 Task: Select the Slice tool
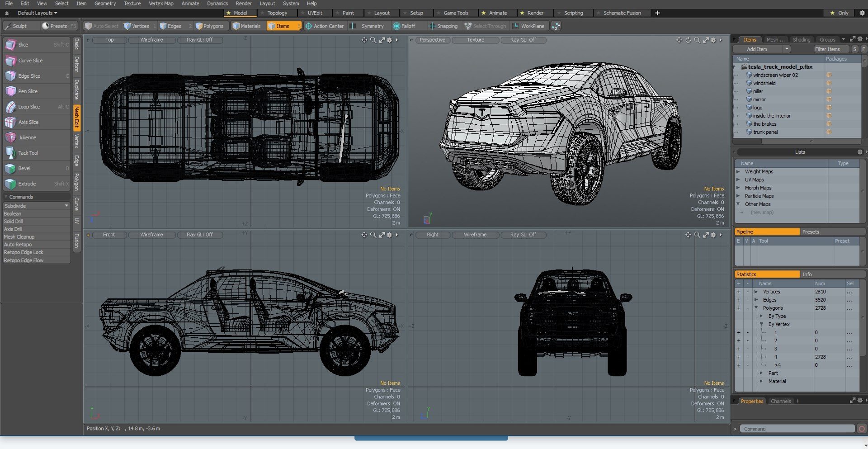pyautogui.click(x=36, y=44)
